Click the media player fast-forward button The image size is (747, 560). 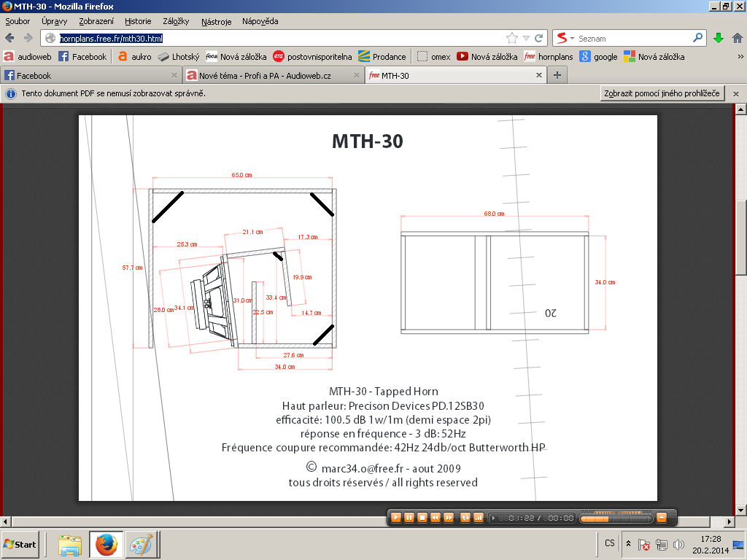click(449, 518)
